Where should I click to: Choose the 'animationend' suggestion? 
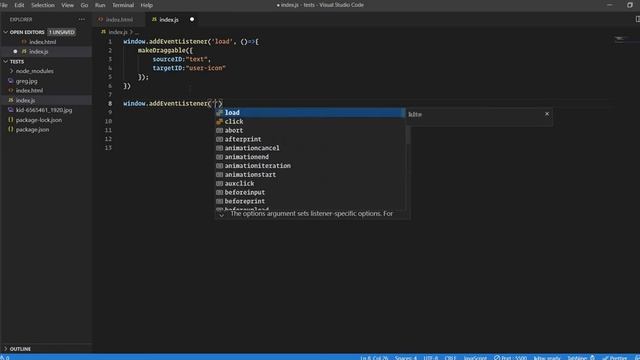coord(310,157)
